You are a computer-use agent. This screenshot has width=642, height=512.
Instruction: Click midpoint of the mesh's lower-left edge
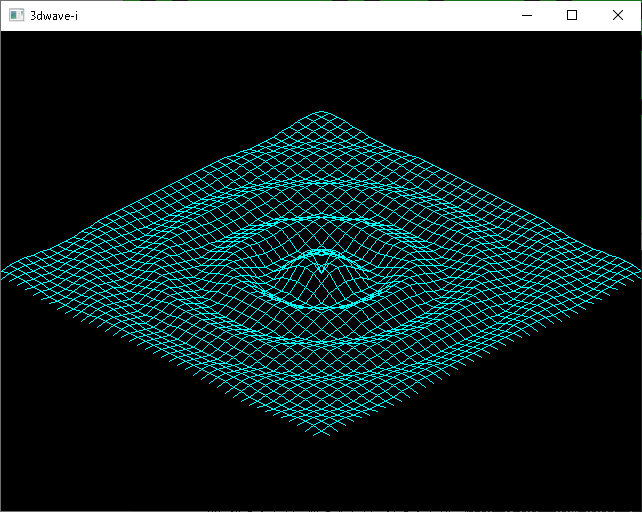160,352
